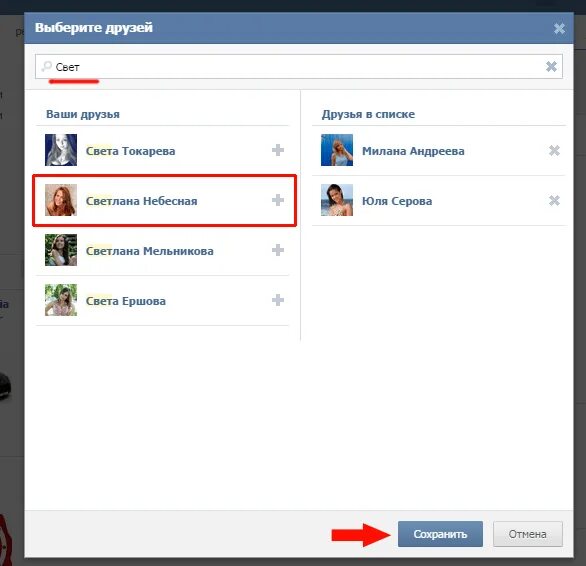Select the name Милана Андреева

(x=413, y=151)
